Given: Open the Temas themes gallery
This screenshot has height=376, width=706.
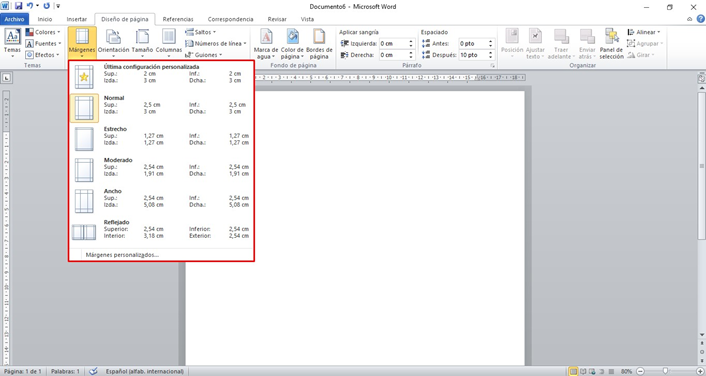Looking at the screenshot, I should pyautogui.click(x=12, y=43).
